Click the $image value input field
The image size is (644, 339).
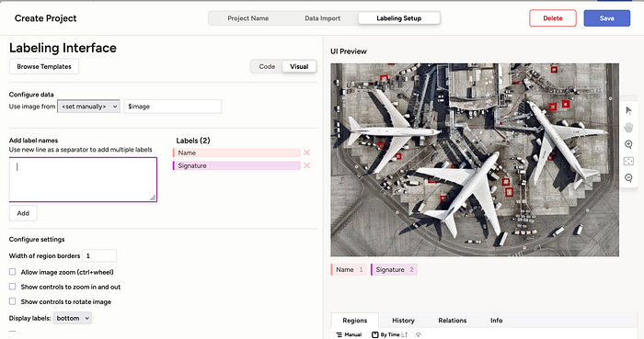point(173,107)
